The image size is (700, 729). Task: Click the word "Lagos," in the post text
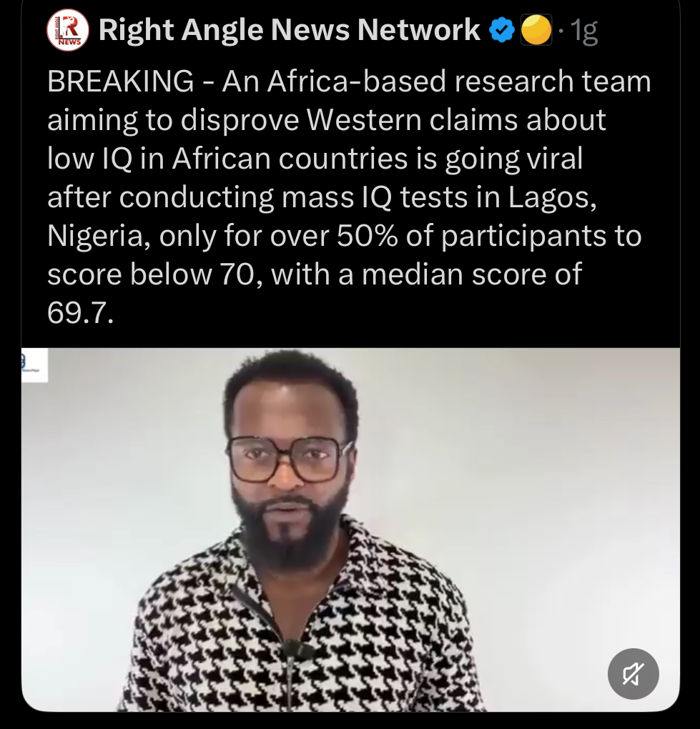click(x=553, y=198)
